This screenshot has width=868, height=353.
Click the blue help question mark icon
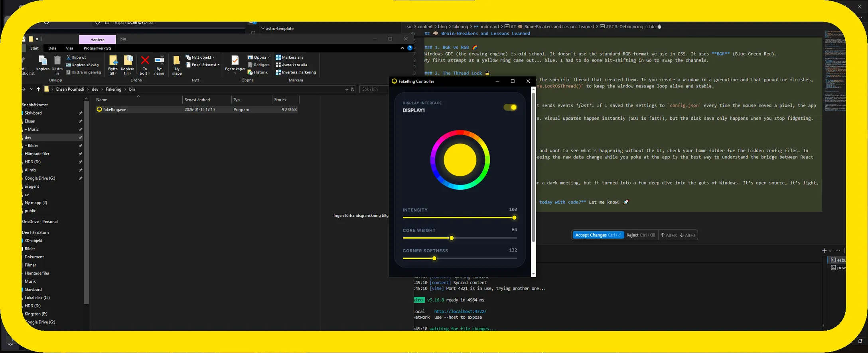pos(410,48)
